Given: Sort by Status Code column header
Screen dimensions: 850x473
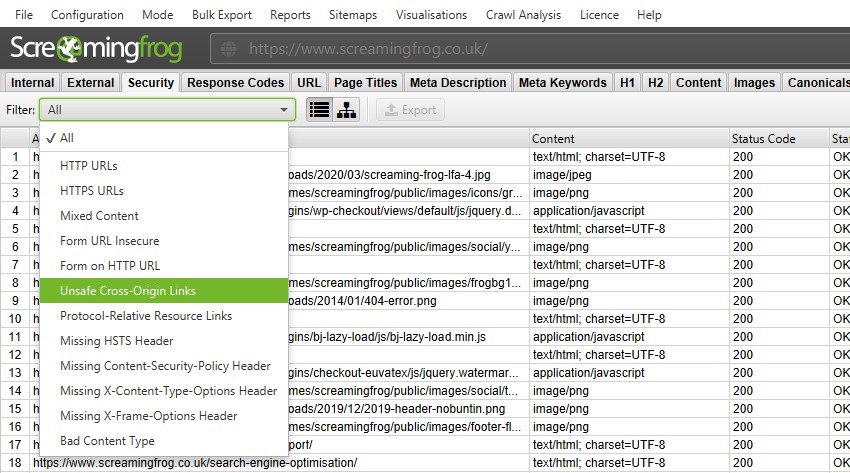Looking at the screenshot, I should tap(763, 139).
